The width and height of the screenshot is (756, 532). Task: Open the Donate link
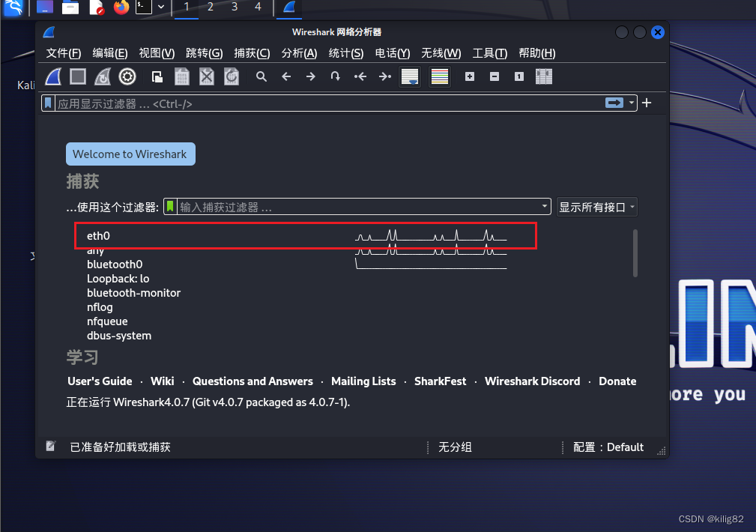(x=617, y=381)
